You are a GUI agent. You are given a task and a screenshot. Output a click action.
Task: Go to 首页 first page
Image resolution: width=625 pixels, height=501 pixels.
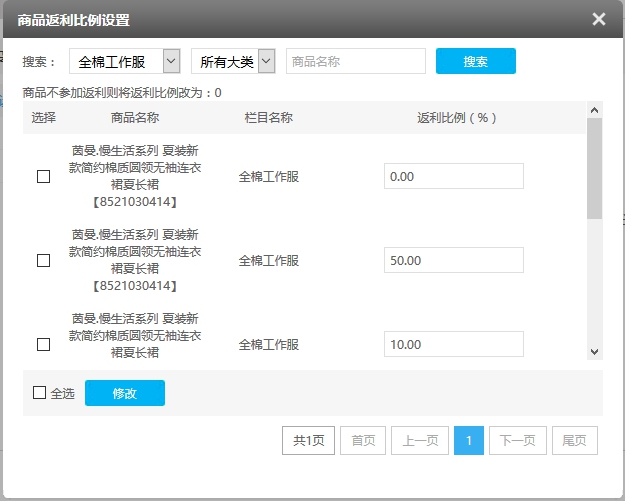363,441
